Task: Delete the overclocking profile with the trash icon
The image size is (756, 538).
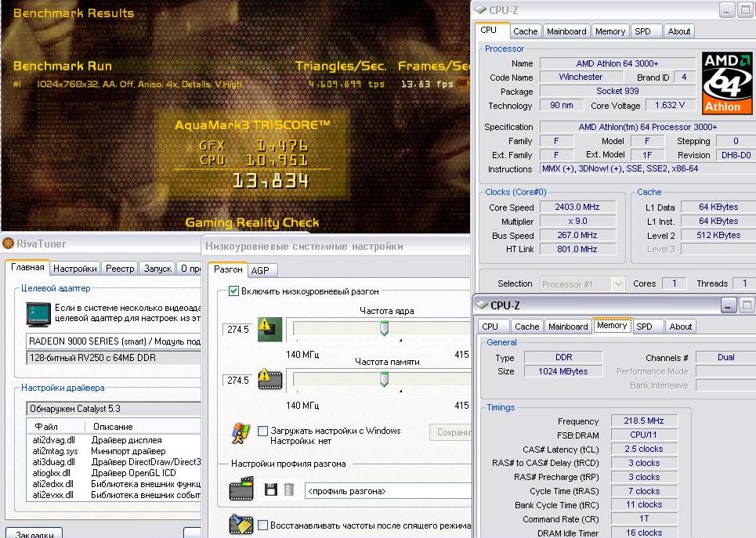Action: click(289, 490)
